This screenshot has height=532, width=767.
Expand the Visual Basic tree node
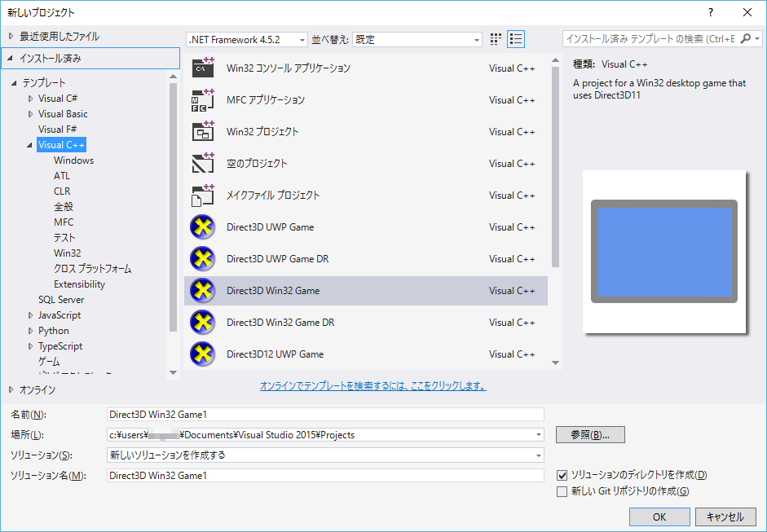(x=30, y=114)
